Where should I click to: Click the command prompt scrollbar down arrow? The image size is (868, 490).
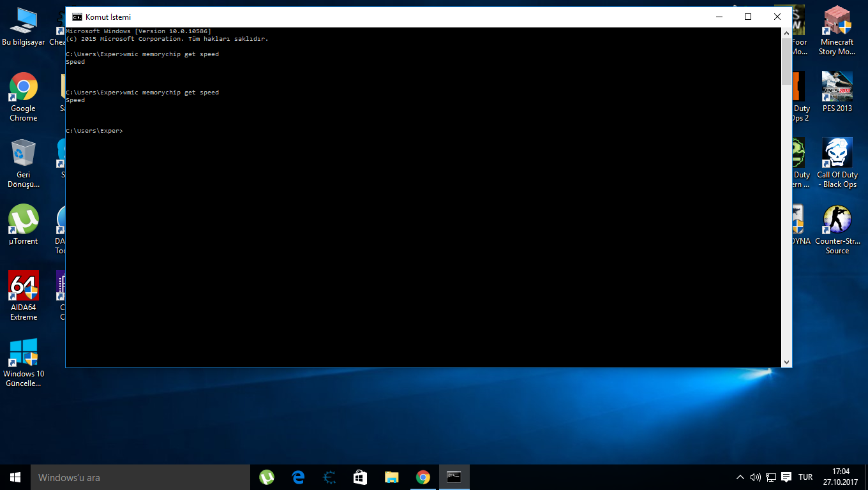pyautogui.click(x=786, y=362)
